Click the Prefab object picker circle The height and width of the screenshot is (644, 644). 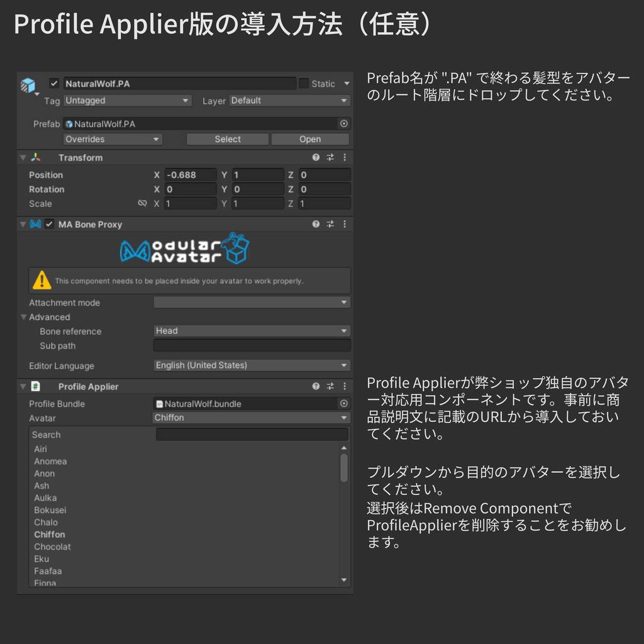344,124
